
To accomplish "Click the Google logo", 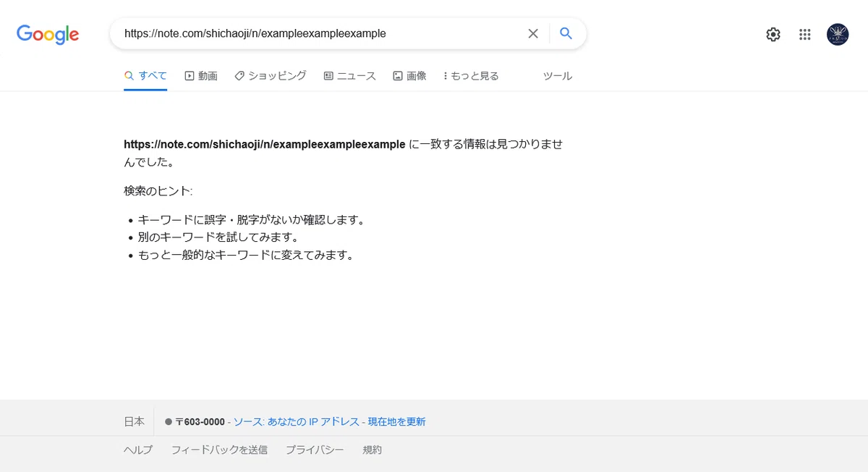I will 48,34.
